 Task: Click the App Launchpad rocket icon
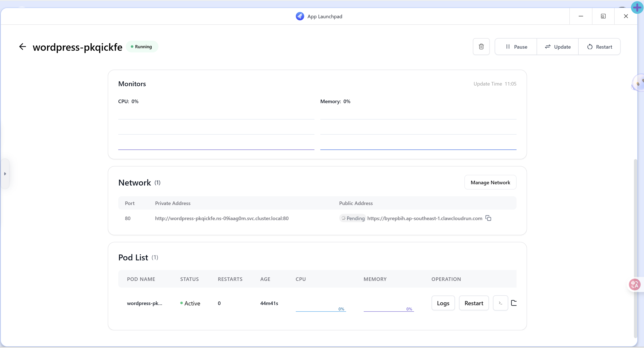pyautogui.click(x=300, y=16)
